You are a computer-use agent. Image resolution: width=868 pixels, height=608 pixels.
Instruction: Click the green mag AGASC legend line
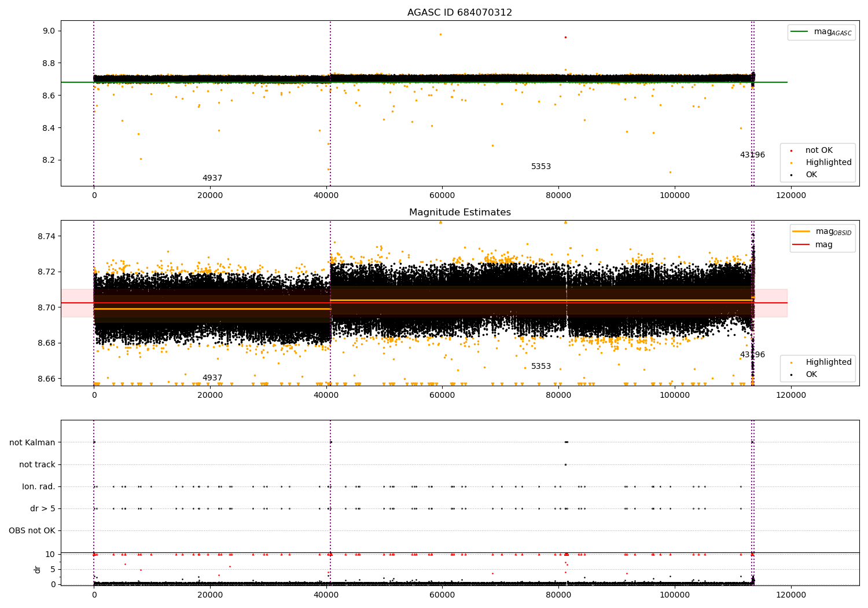pyautogui.click(x=799, y=32)
